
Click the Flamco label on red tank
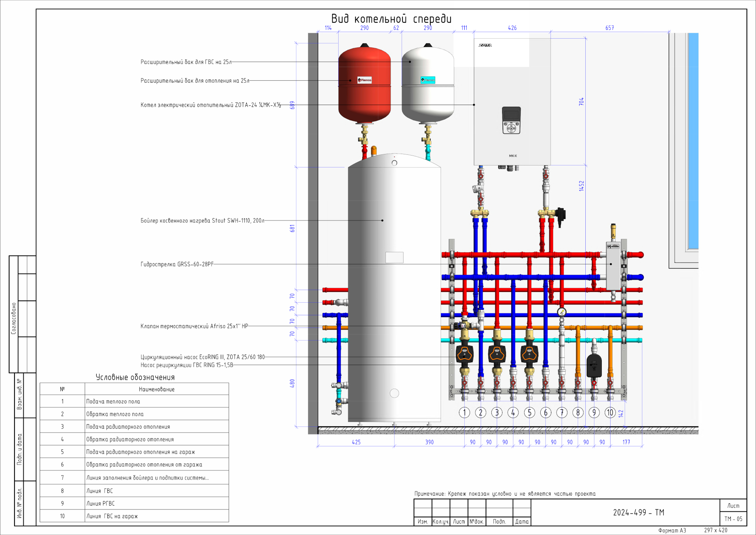364,80
